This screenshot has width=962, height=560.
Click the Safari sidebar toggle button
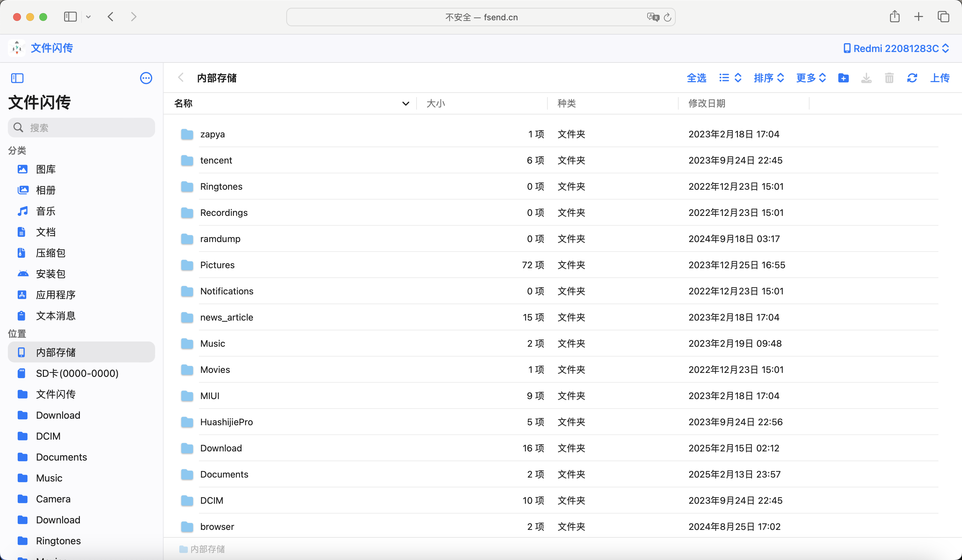[x=70, y=17]
